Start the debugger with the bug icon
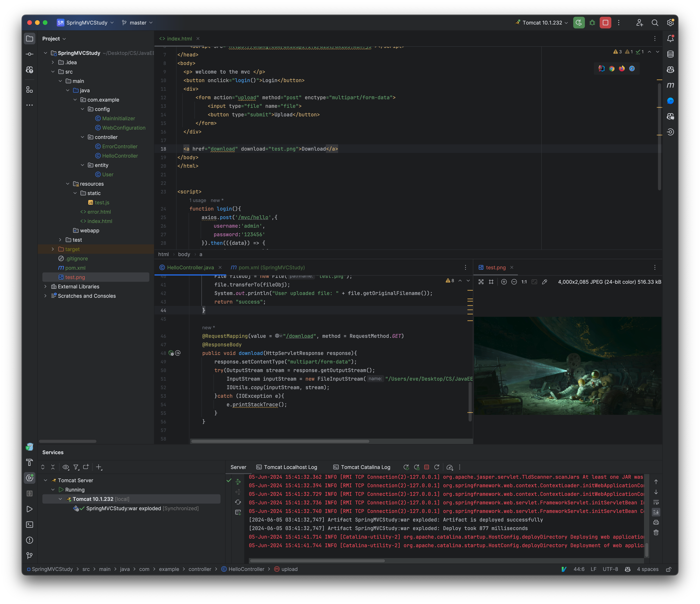 click(592, 22)
